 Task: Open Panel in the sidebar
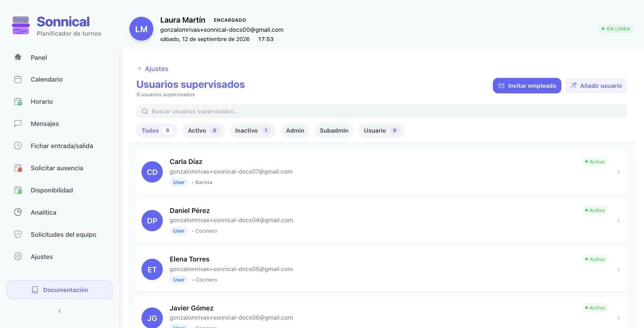click(39, 57)
